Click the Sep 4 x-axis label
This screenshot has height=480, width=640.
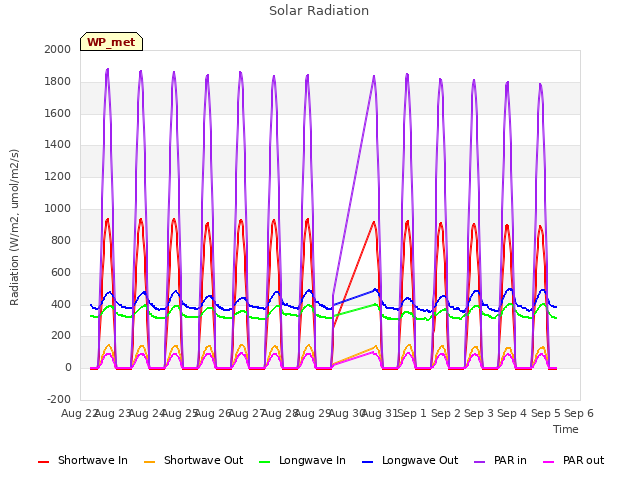pyautogui.click(x=512, y=413)
